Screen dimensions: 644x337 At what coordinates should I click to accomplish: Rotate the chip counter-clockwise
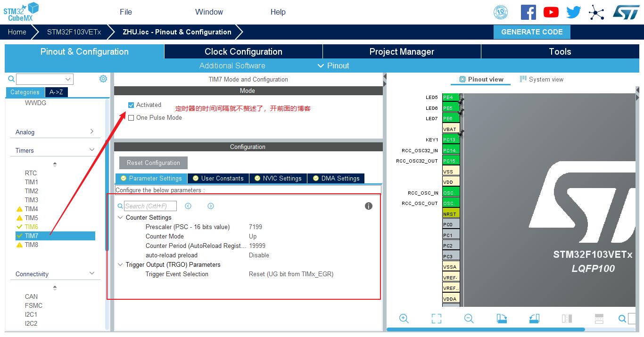point(534,319)
